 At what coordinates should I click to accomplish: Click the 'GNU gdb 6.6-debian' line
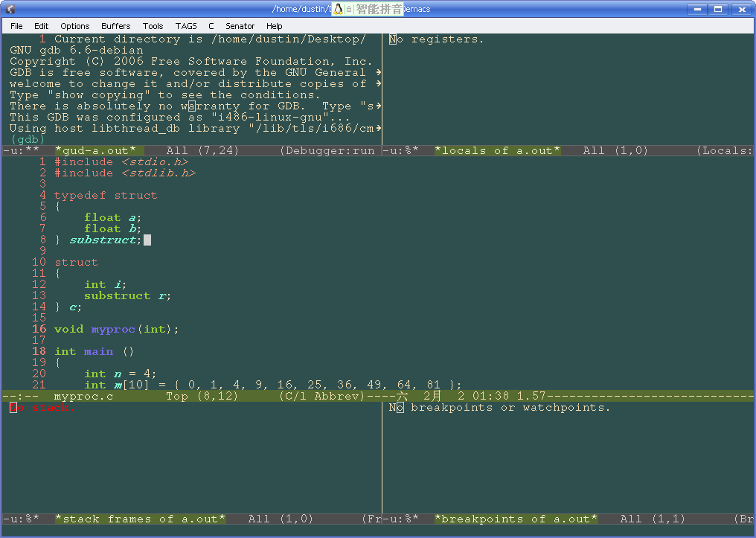tap(76, 51)
